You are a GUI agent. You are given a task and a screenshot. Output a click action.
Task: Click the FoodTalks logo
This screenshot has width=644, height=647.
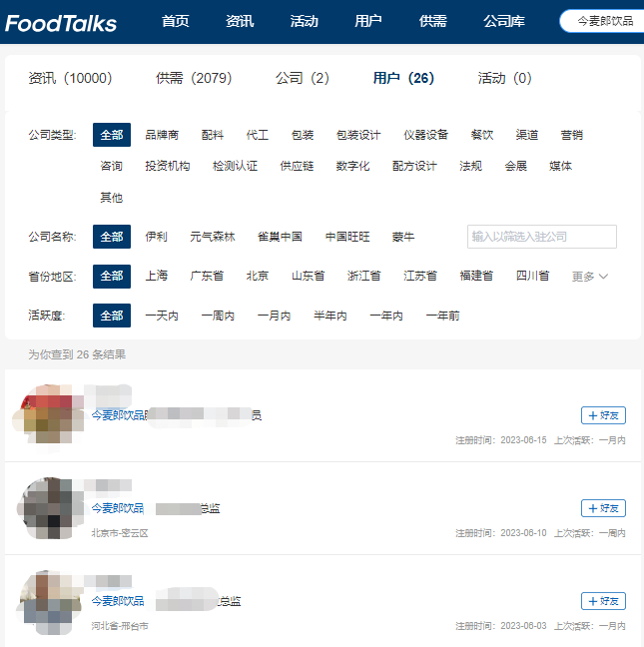click(x=61, y=23)
